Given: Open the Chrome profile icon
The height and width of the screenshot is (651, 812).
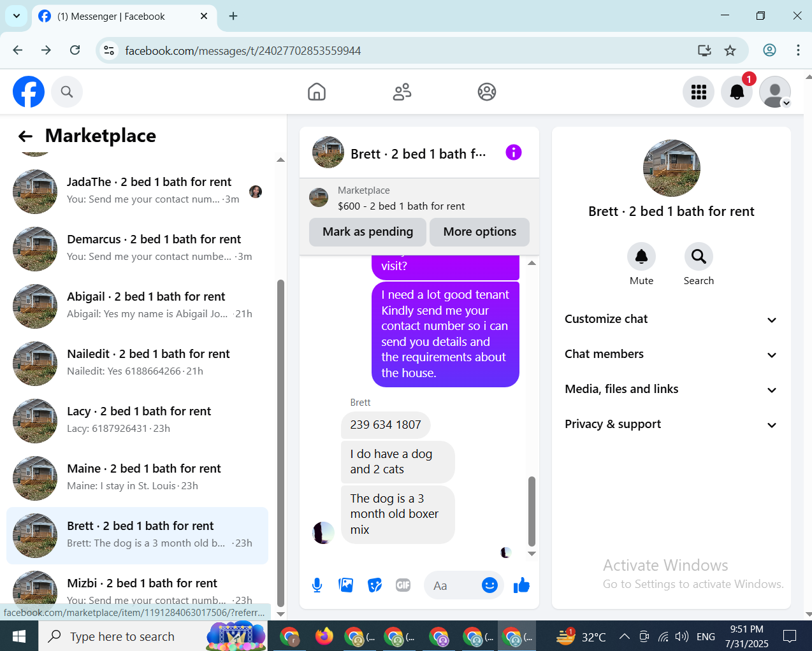Looking at the screenshot, I should pyautogui.click(x=769, y=50).
